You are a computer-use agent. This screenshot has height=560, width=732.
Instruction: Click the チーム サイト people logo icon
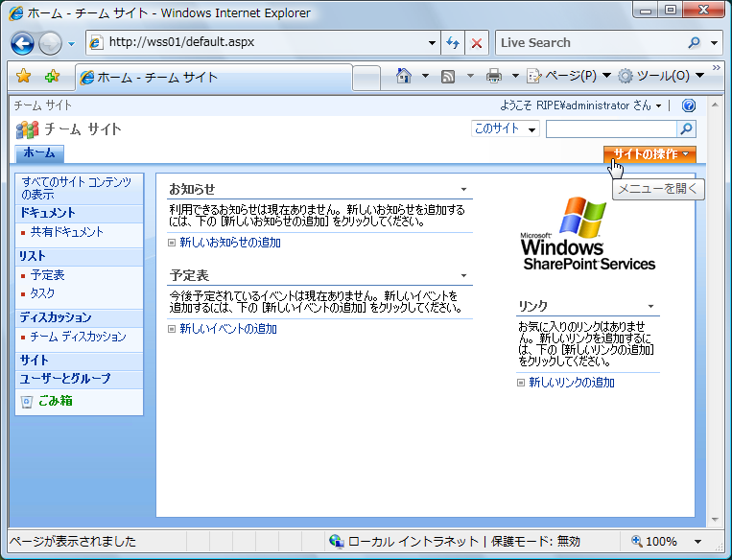(28, 129)
